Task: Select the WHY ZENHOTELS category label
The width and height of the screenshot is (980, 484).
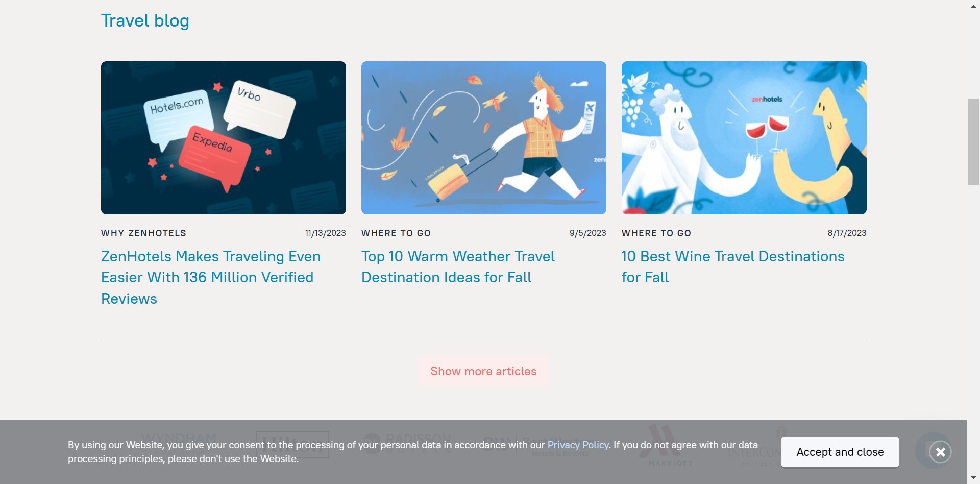Action: point(143,233)
